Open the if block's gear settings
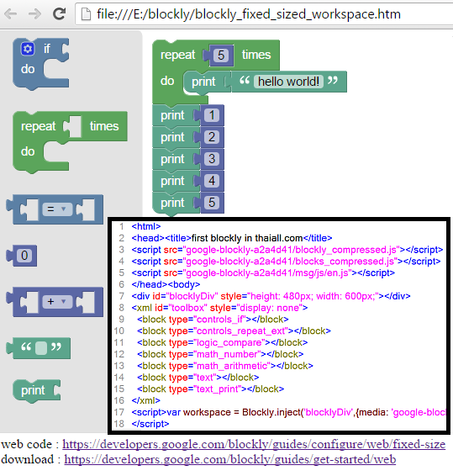Image resolution: width=453 pixels, height=476 pixels. [x=28, y=49]
